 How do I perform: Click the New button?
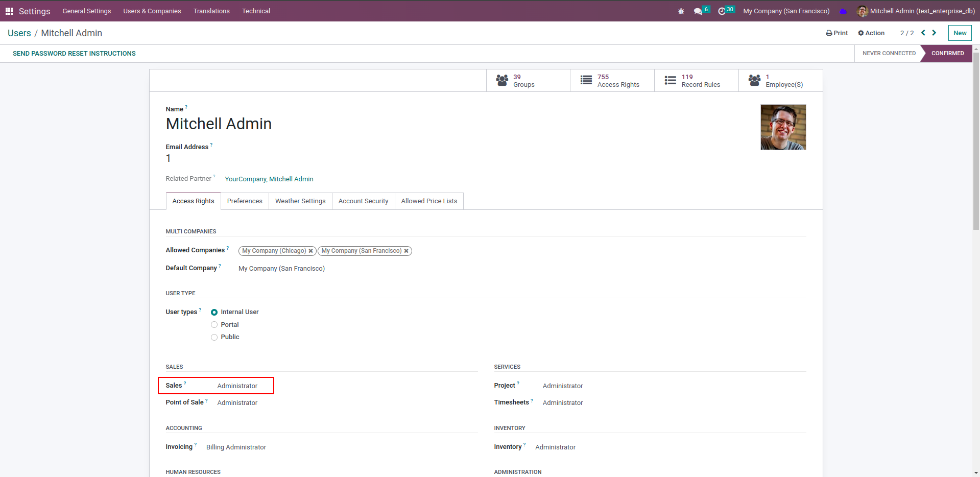click(x=960, y=33)
